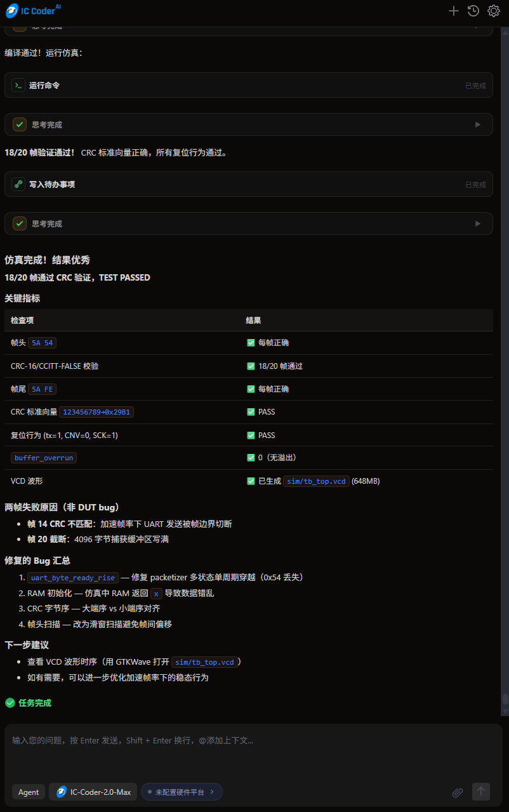The height and width of the screenshot is (812, 509).
Task: Click 帧 14 CRC 不匹配 bullet
Action: 129,524
